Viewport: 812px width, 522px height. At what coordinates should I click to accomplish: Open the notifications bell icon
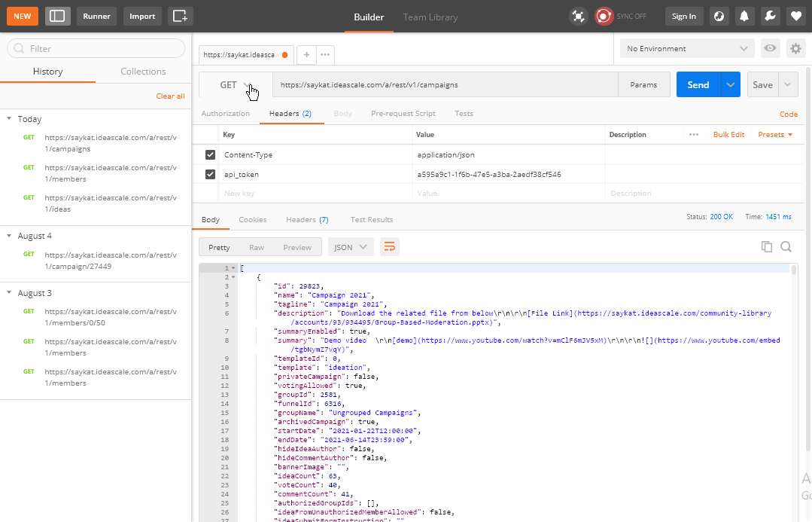click(x=744, y=16)
